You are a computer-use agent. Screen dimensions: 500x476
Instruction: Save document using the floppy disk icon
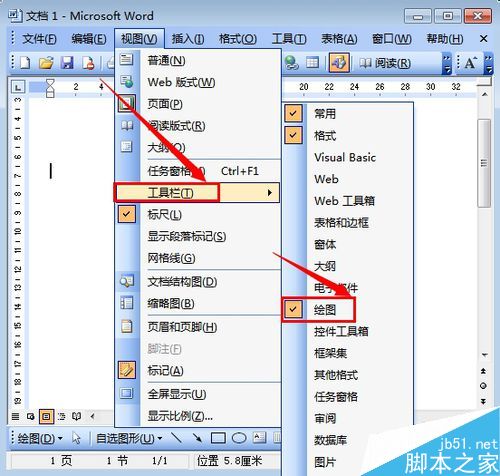[x=67, y=63]
